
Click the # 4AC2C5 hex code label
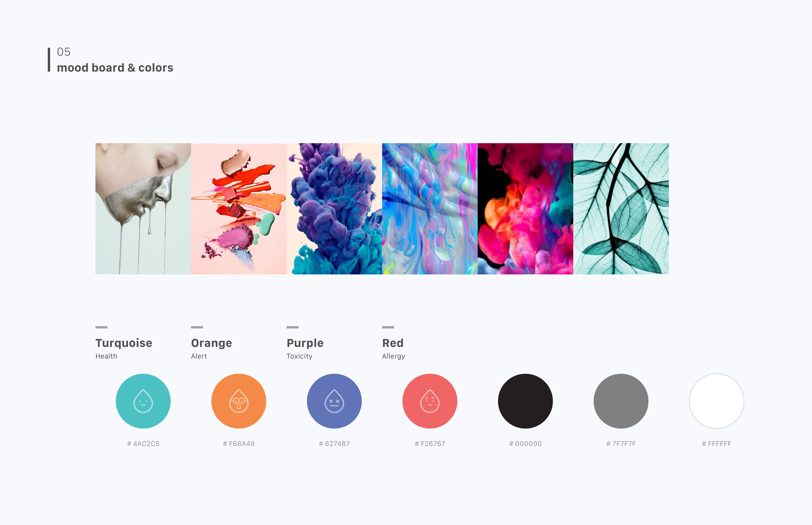143,443
